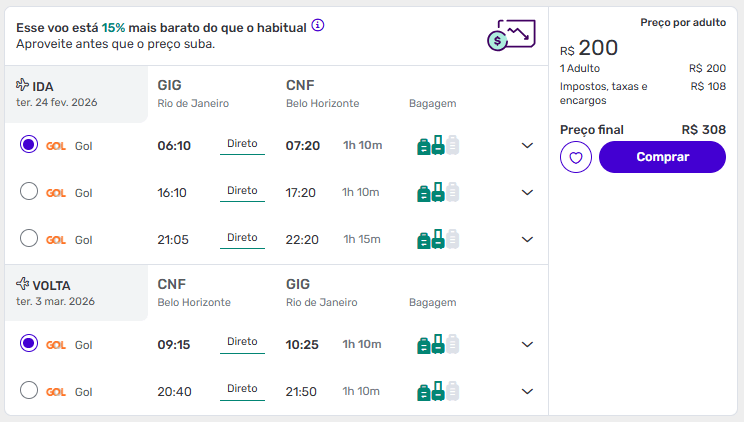Click baggage icons for 06:10 Gol flight
744x422 pixels.
[x=438, y=145]
